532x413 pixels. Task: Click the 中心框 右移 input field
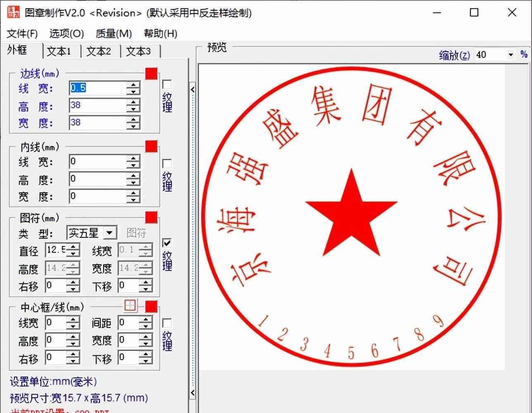point(56,358)
